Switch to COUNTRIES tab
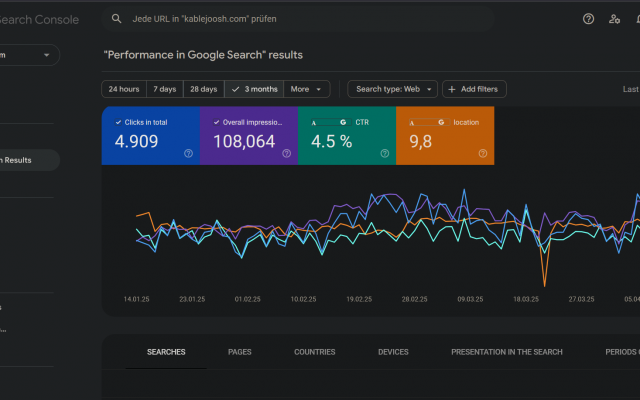 pos(315,352)
